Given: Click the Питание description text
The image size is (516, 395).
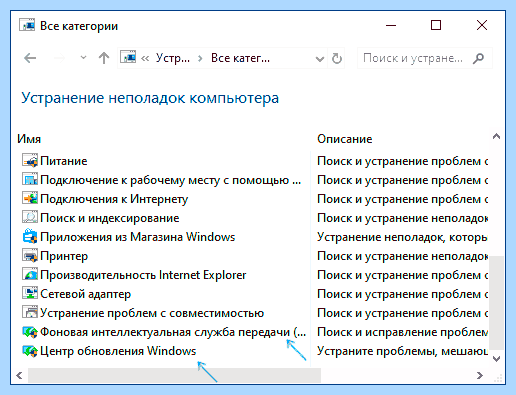Looking at the screenshot, I should (403, 161).
